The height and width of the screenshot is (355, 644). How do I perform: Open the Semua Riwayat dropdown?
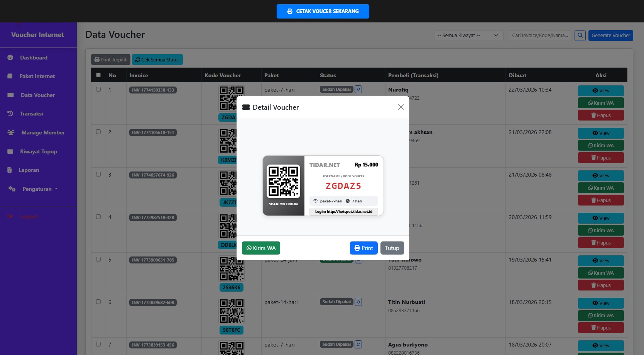(x=469, y=35)
